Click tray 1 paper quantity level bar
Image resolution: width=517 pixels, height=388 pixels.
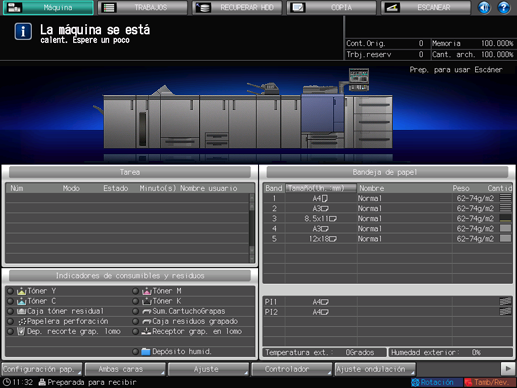(505, 198)
